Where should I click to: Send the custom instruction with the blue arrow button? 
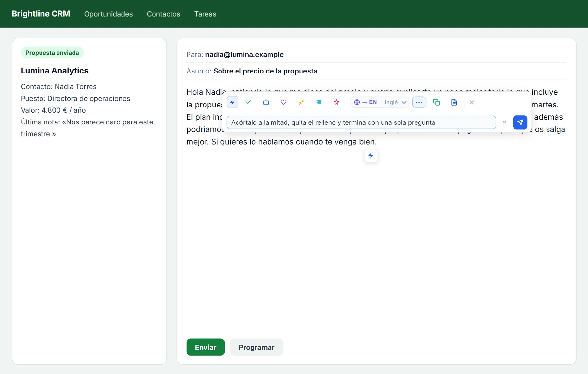pyautogui.click(x=520, y=122)
